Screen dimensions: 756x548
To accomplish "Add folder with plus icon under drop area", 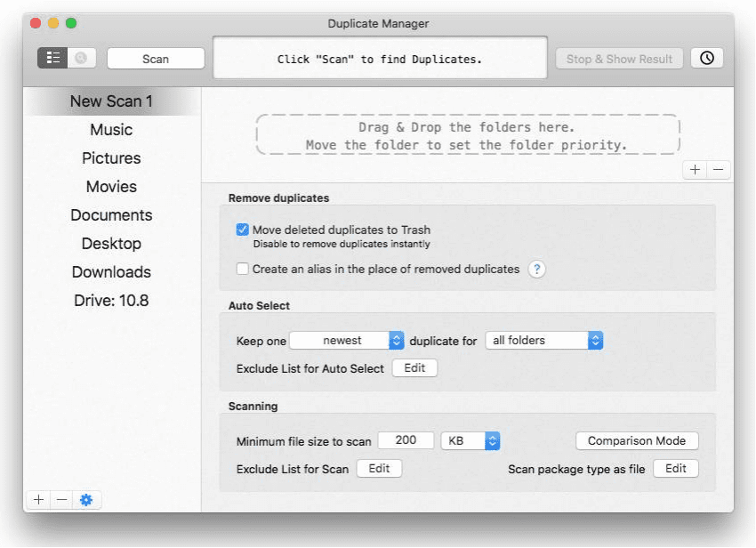I will click(696, 170).
